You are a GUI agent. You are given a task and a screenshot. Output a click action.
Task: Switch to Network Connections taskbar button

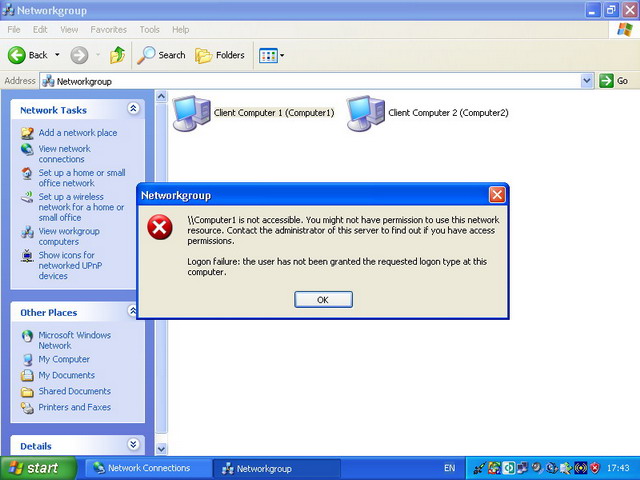pos(148,468)
